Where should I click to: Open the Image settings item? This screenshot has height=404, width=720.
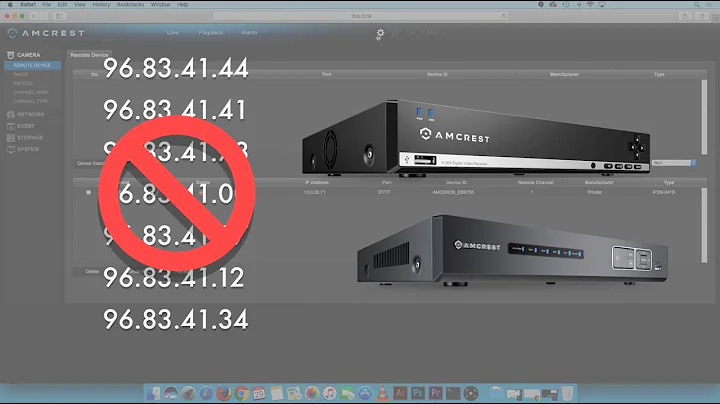tap(21, 74)
